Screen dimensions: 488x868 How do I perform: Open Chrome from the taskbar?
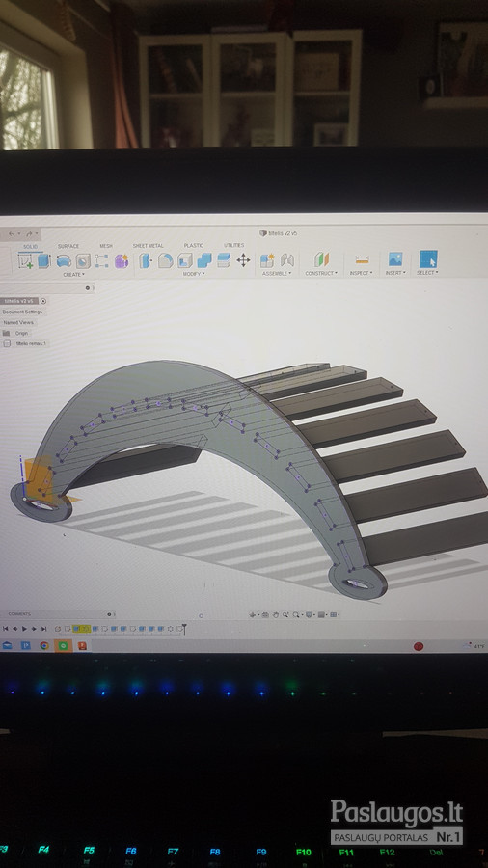point(44,645)
